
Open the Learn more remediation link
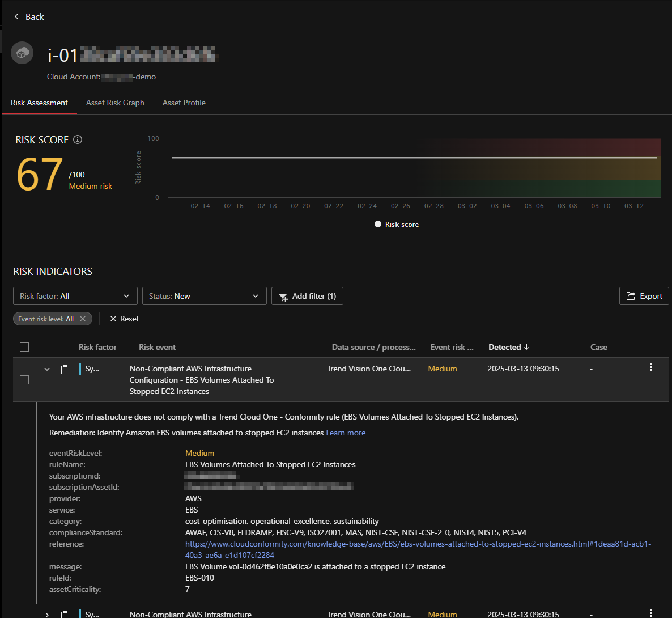click(346, 433)
